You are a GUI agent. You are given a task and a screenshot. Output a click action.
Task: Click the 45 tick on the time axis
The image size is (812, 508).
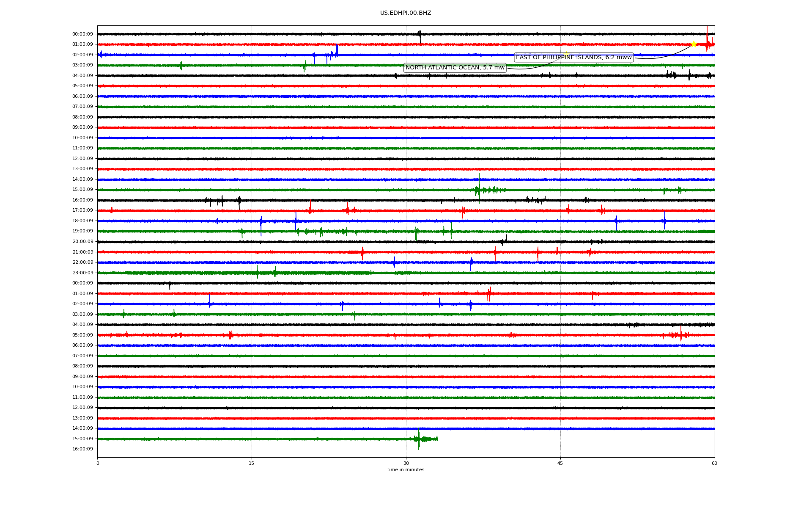click(x=560, y=463)
